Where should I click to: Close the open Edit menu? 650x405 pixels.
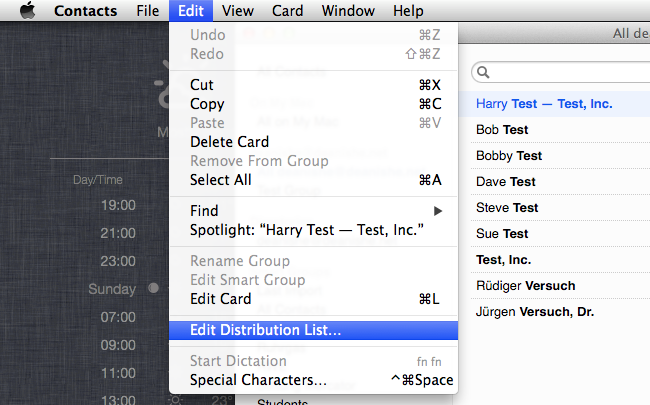191,11
